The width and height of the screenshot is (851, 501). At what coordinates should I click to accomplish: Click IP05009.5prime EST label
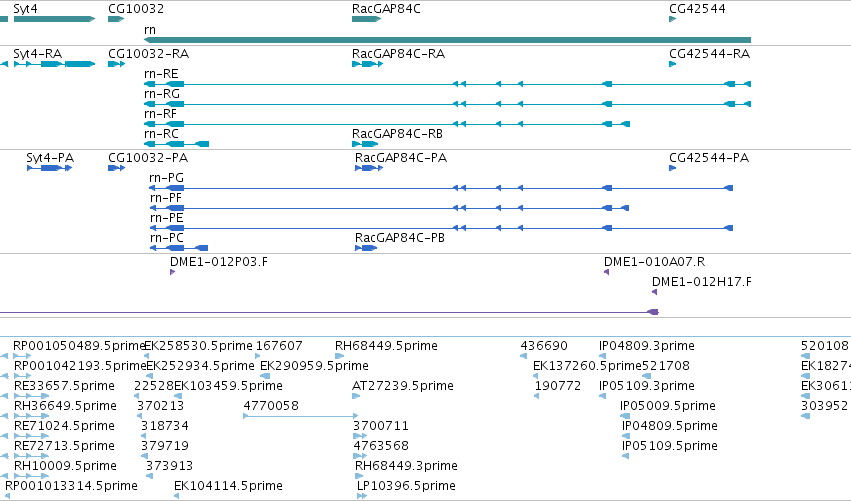668,407
